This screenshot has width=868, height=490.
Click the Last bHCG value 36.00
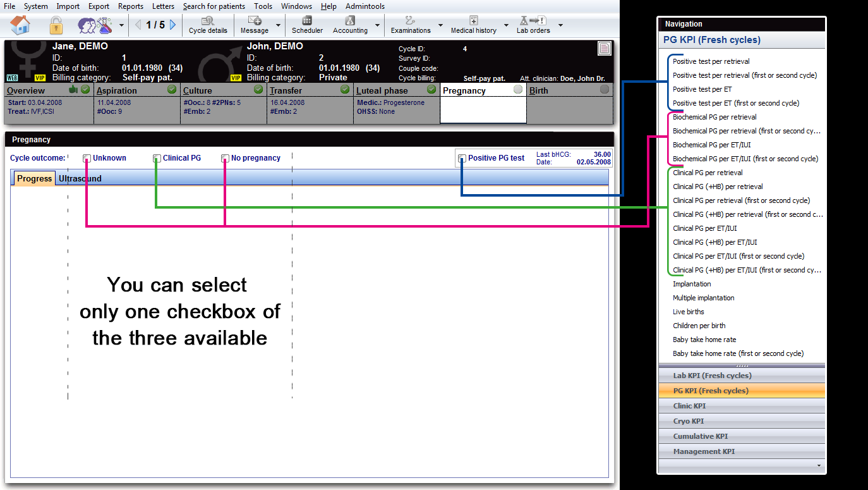(602, 154)
